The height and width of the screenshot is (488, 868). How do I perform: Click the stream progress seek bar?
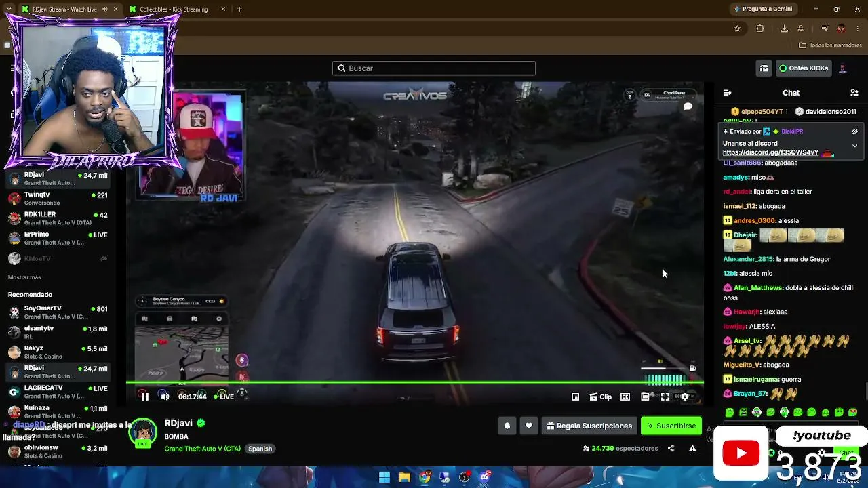pos(415,383)
